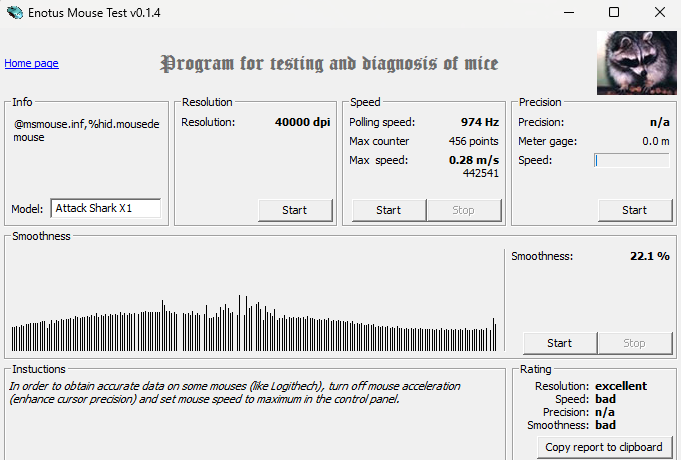Click the raccoon picture in the corner

[635, 61]
